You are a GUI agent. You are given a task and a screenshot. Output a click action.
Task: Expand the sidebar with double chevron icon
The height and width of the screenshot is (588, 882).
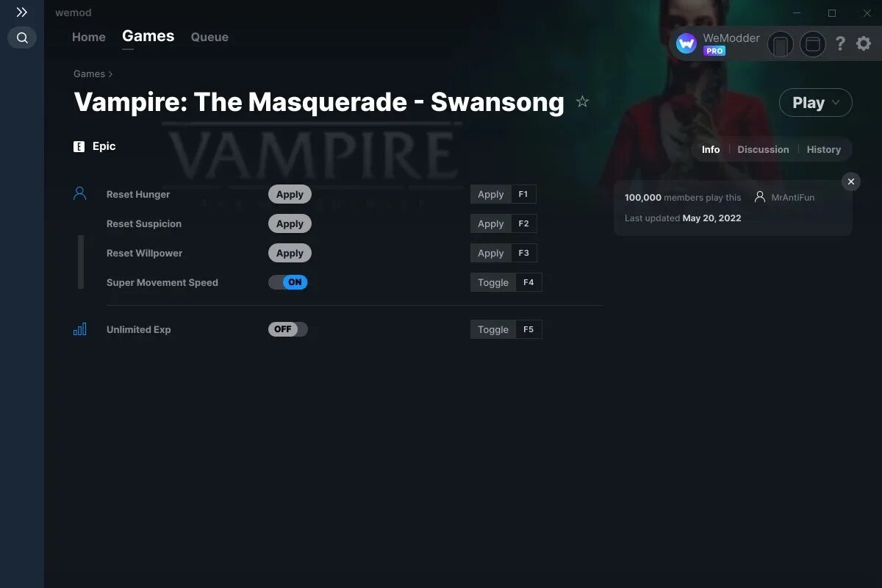point(22,12)
